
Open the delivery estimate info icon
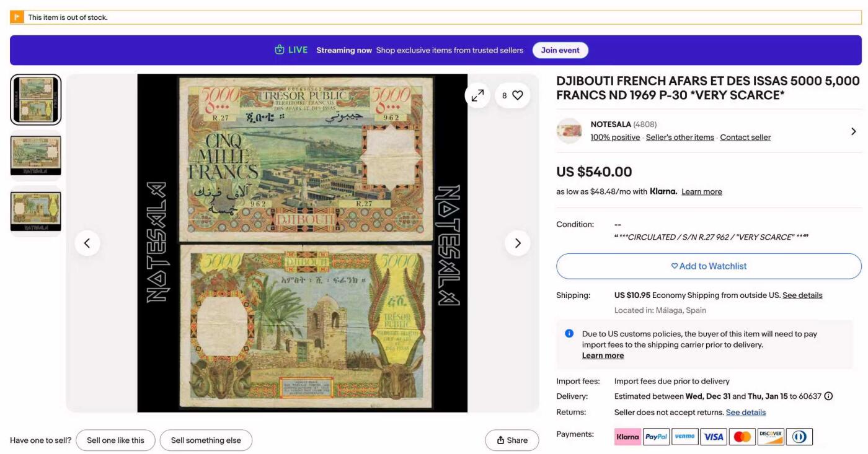click(828, 396)
